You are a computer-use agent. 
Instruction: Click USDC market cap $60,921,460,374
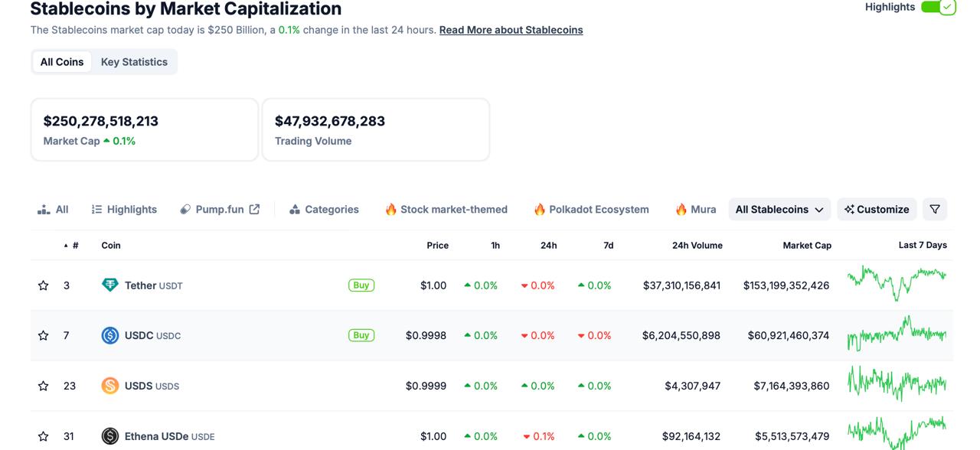coord(789,335)
